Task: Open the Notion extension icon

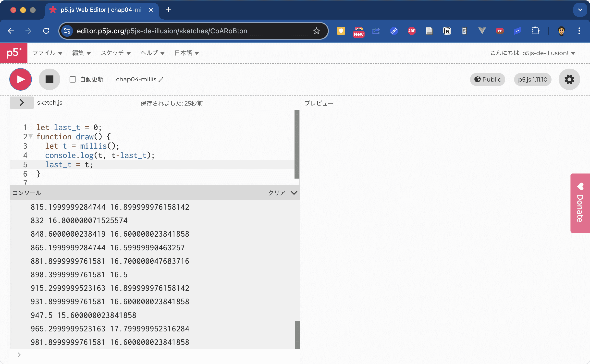Action: coord(447,31)
